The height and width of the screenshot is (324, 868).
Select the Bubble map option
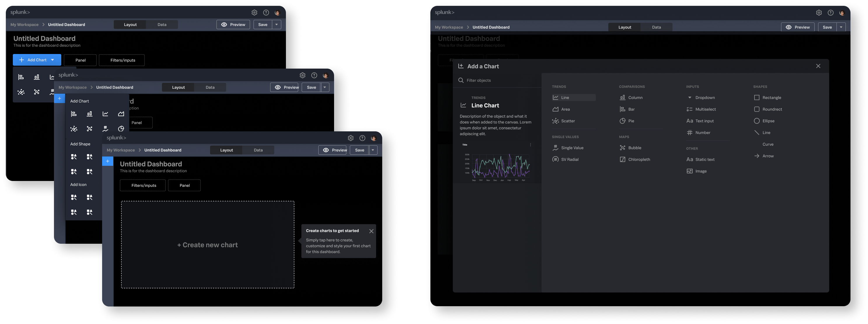[635, 148]
